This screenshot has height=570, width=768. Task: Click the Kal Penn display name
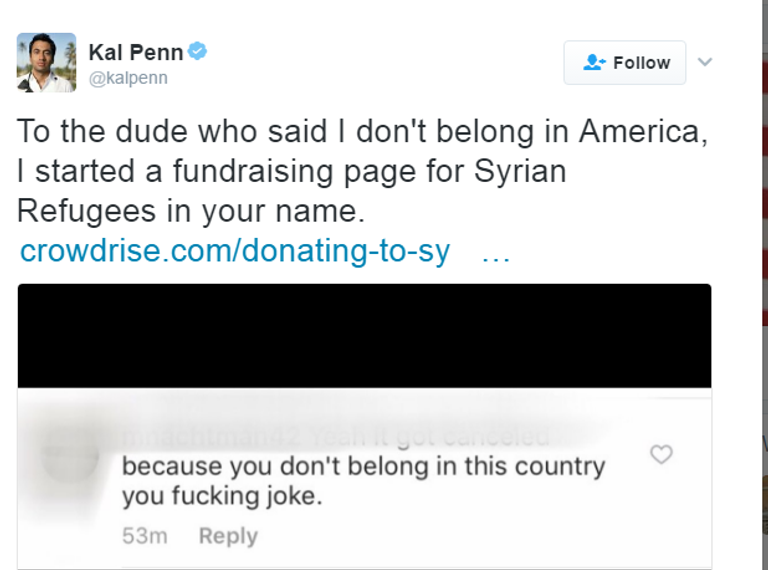click(135, 52)
